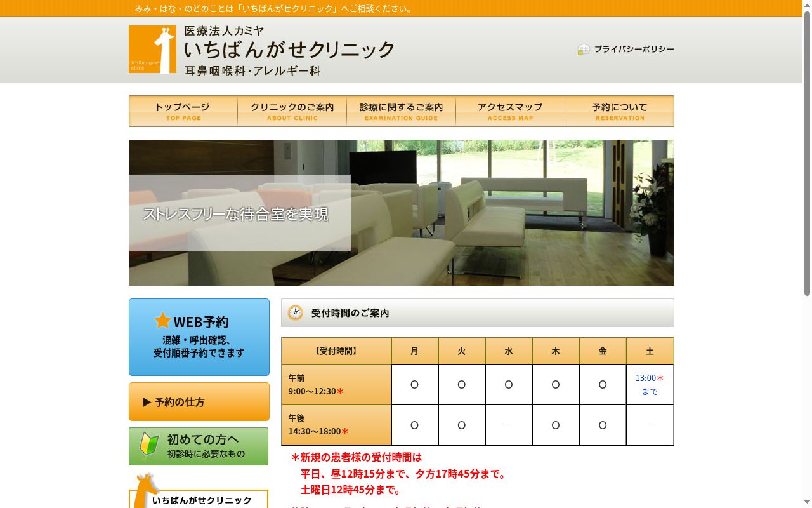Click the 初めての方へ green button
Viewport: 812px width, 508px height.
[x=199, y=446]
